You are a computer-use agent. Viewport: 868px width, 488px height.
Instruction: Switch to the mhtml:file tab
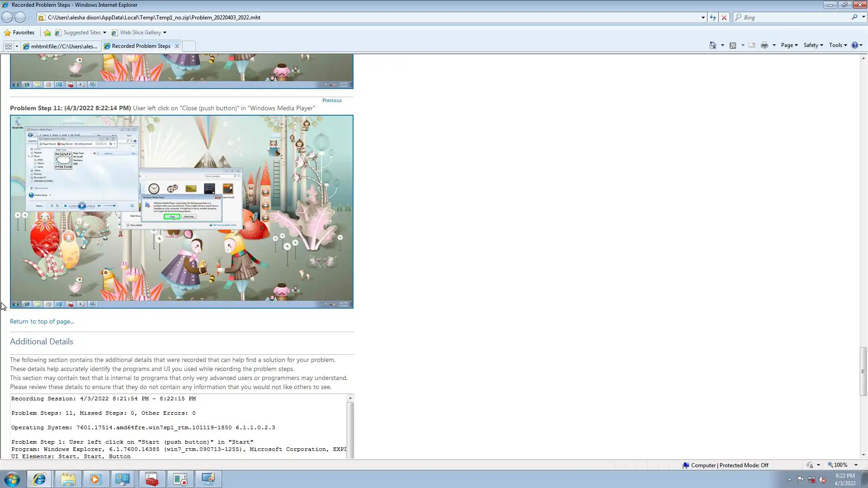point(61,46)
